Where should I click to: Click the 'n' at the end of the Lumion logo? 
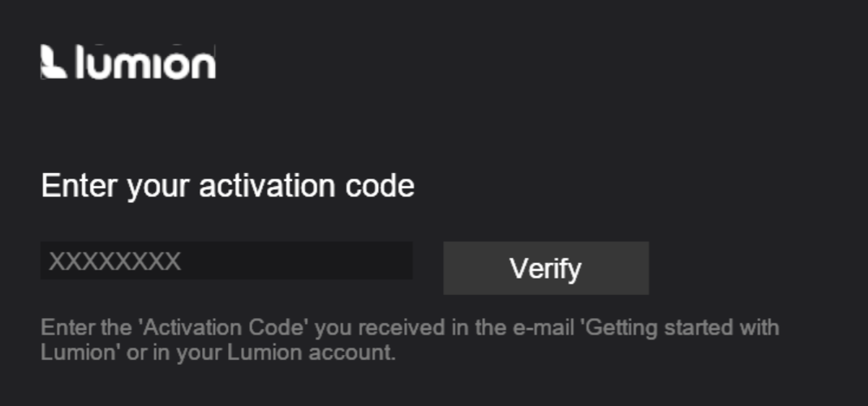pos(204,66)
